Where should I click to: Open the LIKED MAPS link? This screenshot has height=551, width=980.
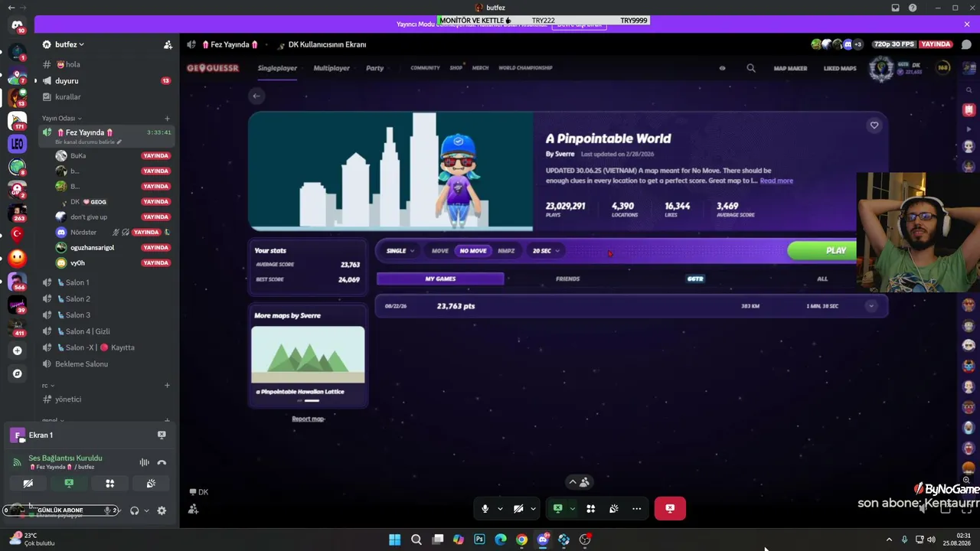coord(840,69)
